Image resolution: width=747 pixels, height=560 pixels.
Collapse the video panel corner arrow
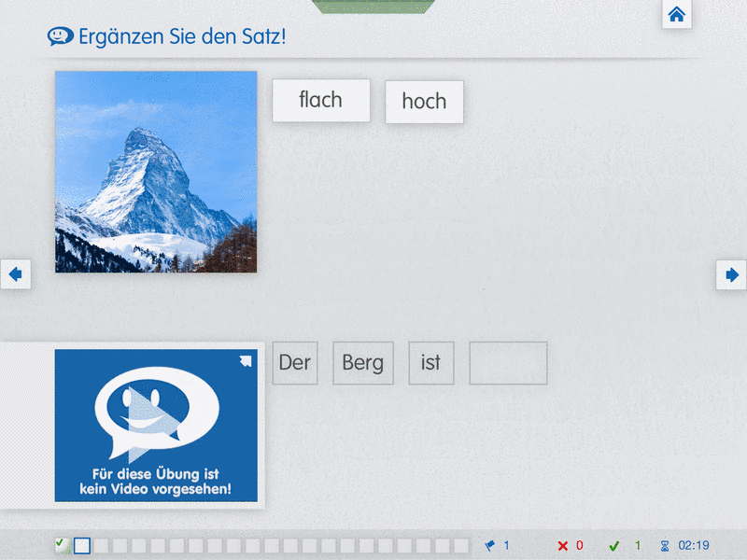click(245, 361)
